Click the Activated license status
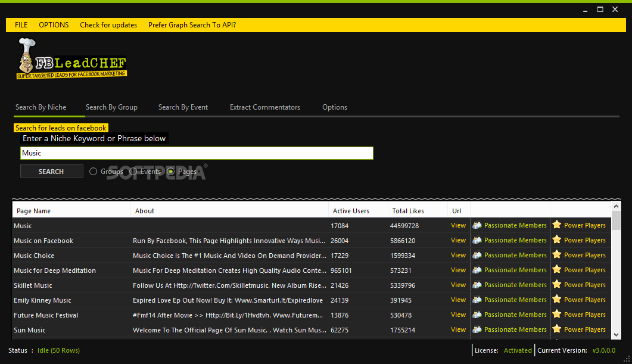Image resolution: width=632 pixels, height=364 pixels. coord(518,350)
